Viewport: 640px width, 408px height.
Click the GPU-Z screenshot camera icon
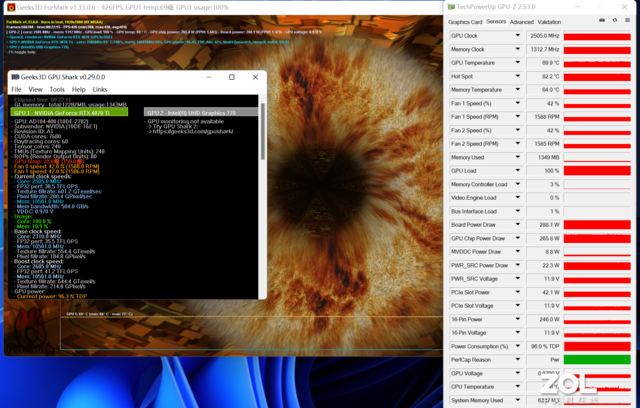[602, 21]
